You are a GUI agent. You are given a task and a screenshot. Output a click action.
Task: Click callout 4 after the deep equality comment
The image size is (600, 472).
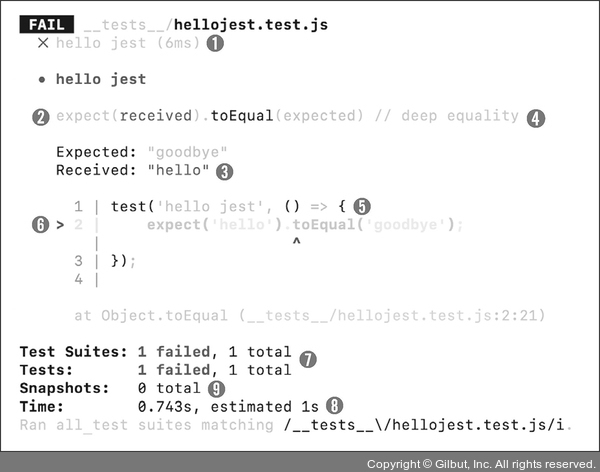tap(536, 117)
